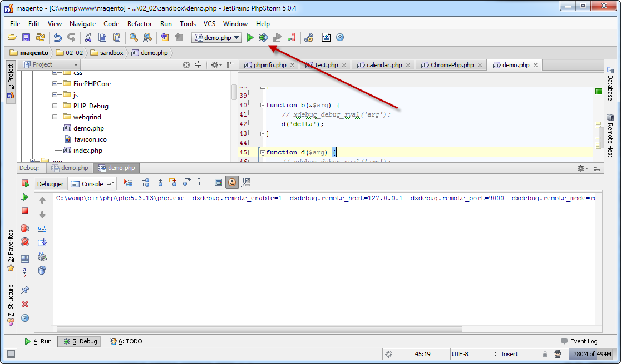This screenshot has height=364, width=621.
Task: Switch to the calendar.php editor tab
Action: tap(383, 65)
